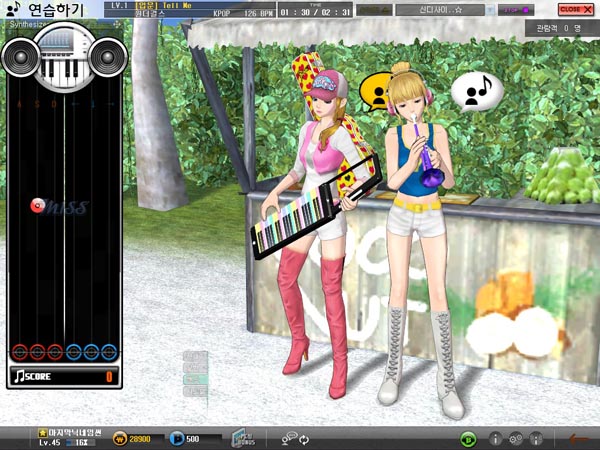Click the SCORE panel
This screenshot has width=600, height=450.
(x=64, y=376)
